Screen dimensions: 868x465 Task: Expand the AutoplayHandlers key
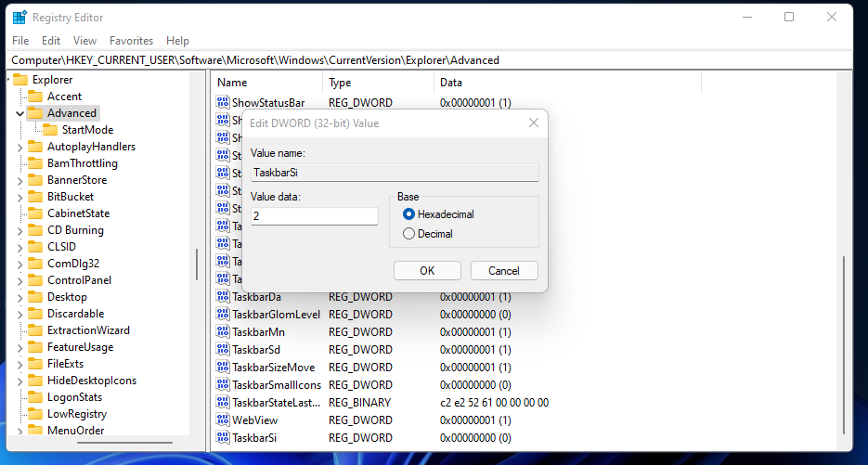(x=19, y=148)
